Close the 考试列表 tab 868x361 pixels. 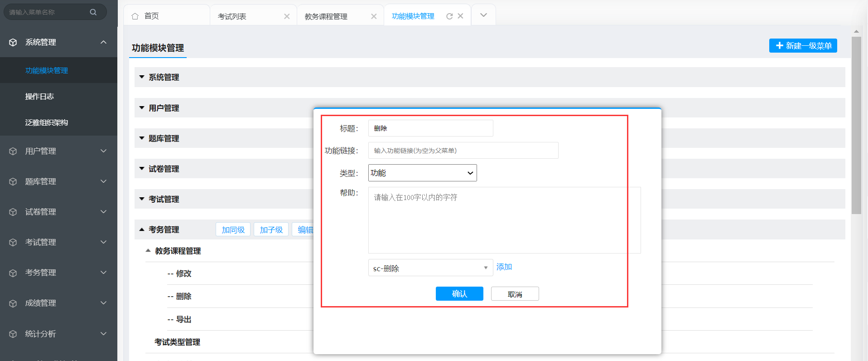[287, 16]
